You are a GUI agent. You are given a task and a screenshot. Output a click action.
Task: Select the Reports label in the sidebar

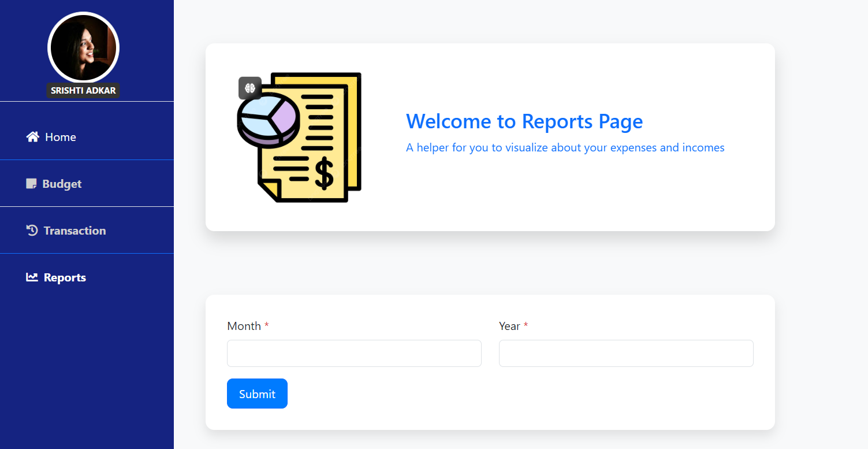point(65,277)
